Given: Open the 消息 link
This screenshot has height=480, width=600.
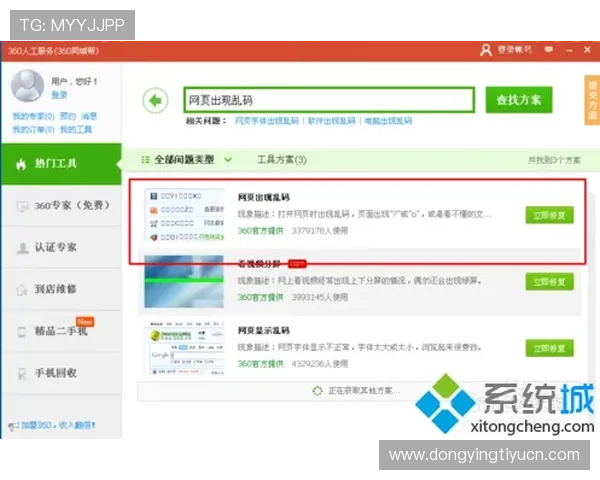Looking at the screenshot, I should coord(89,116).
